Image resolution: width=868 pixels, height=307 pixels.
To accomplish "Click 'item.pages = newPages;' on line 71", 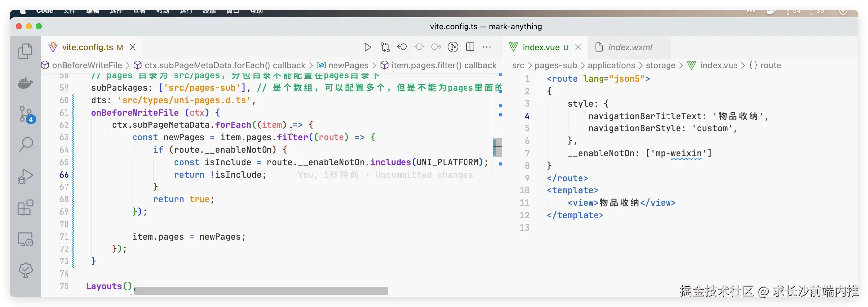I will tap(189, 237).
